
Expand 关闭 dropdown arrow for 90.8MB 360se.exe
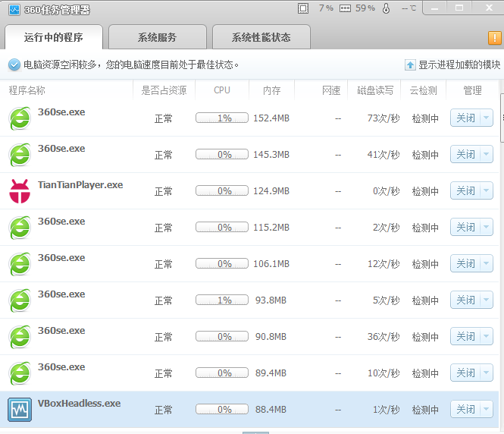click(x=487, y=336)
